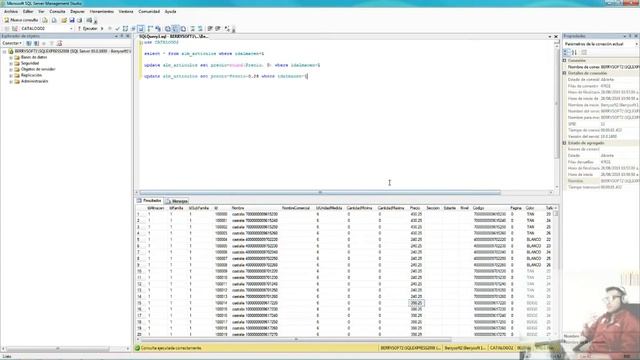Click the Alphabetical sort icon in Properties
This screenshot has height=360, width=640.
click(574, 52)
